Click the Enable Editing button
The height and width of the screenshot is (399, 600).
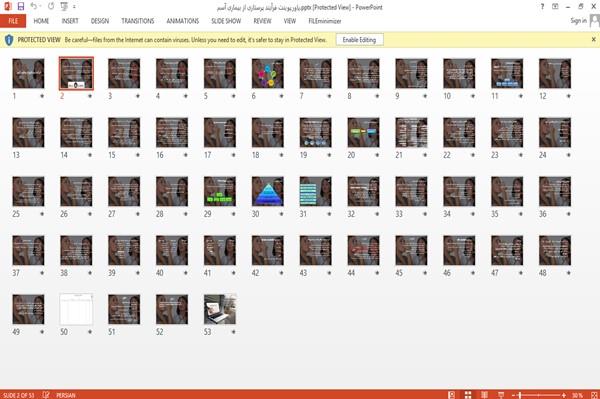359,40
